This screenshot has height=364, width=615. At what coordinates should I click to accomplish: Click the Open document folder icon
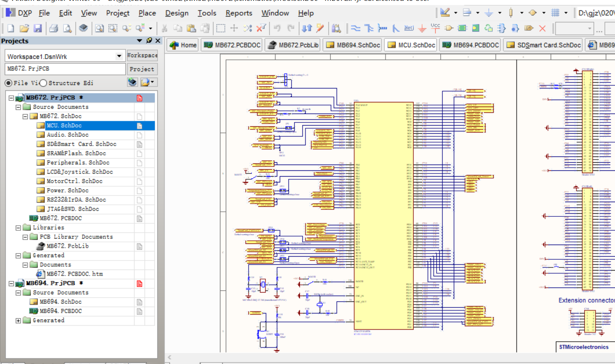pyautogui.click(x=24, y=28)
